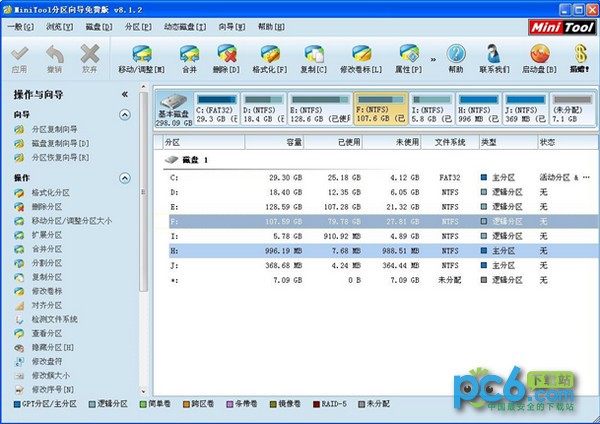Open the 动态磁盘 menu
The image size is (600, 424).
tap(185, 27)
